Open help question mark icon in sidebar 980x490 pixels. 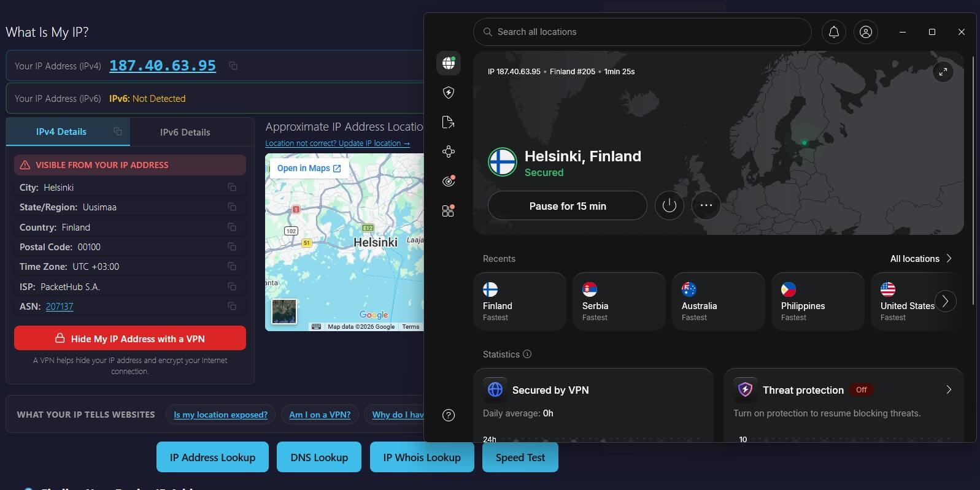[449, 415]
